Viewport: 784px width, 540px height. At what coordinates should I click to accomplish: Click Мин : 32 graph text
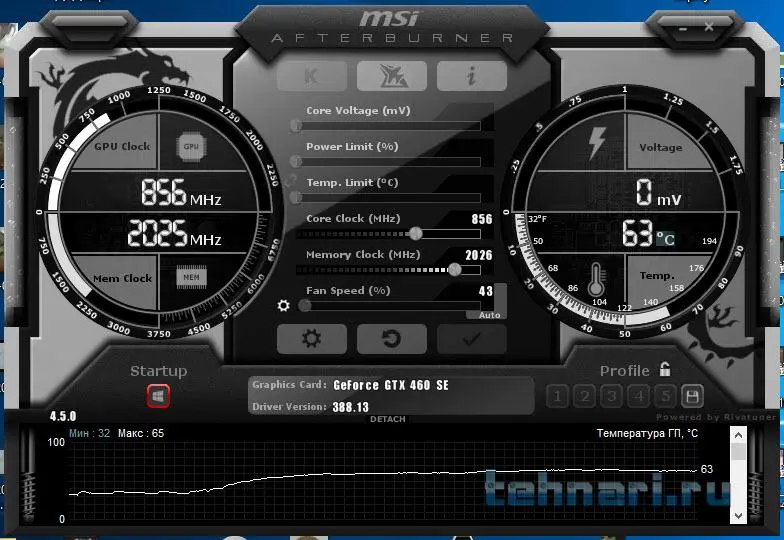tap(90, 433)
